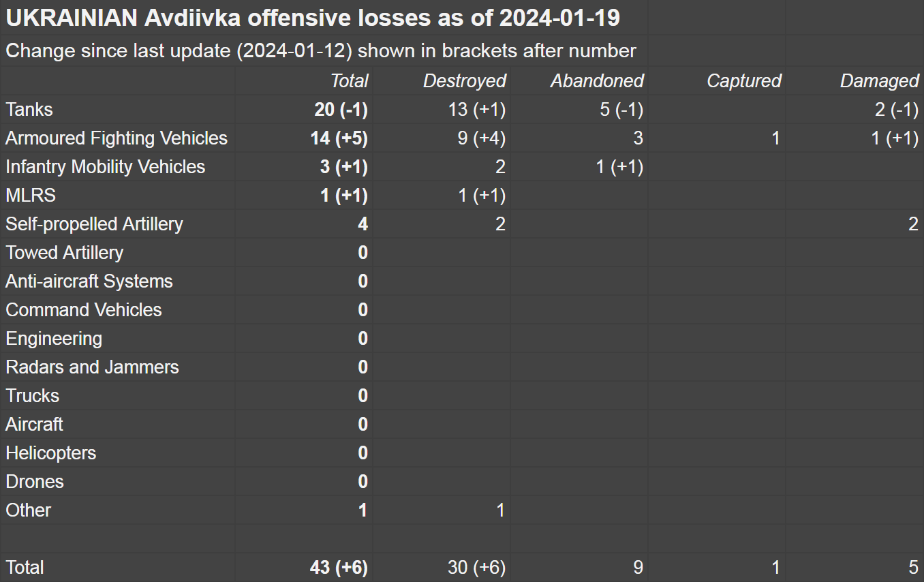Screen dimensions: 924x582
Task: Click the MLRS total cell '1 (+1)'
Action: [x=343, y=196]
